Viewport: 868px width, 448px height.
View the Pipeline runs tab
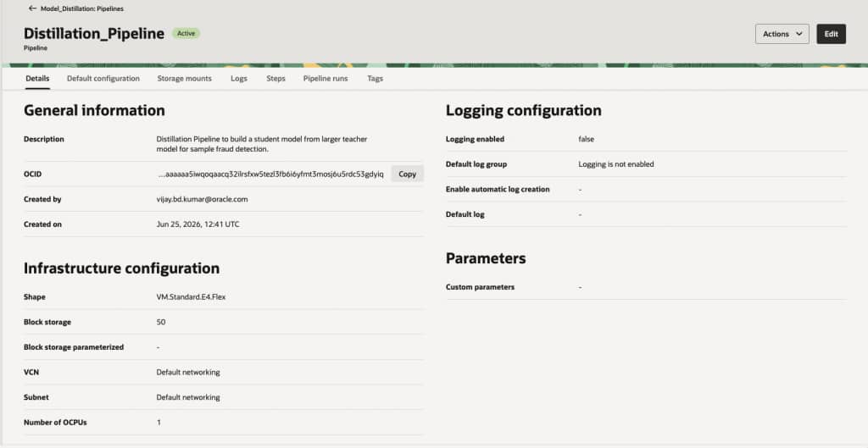[x=325, y=79]
